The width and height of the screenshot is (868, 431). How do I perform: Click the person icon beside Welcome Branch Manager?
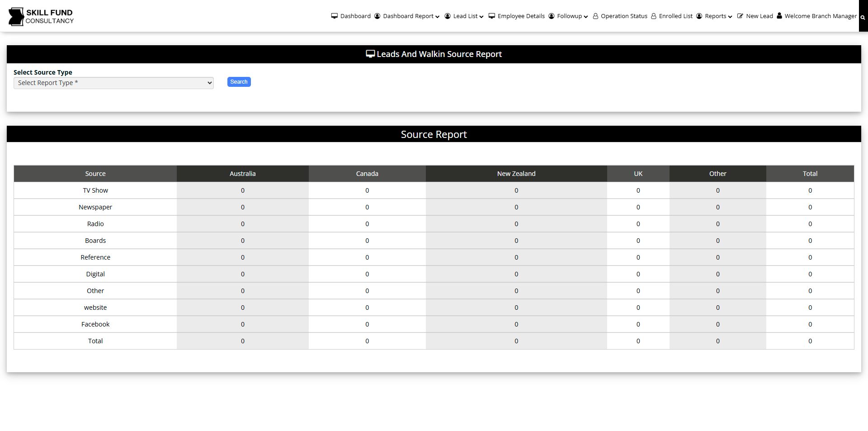[779, 16]
